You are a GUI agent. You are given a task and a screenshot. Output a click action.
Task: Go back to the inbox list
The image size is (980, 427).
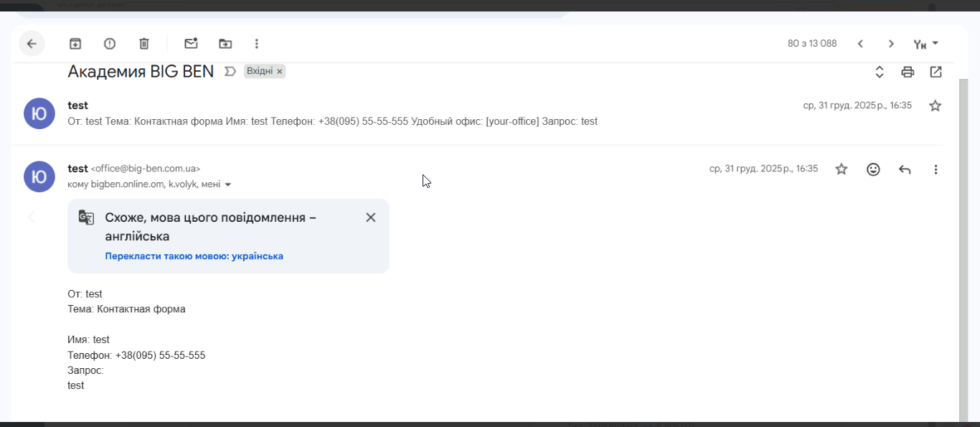(x=32, y=44)
